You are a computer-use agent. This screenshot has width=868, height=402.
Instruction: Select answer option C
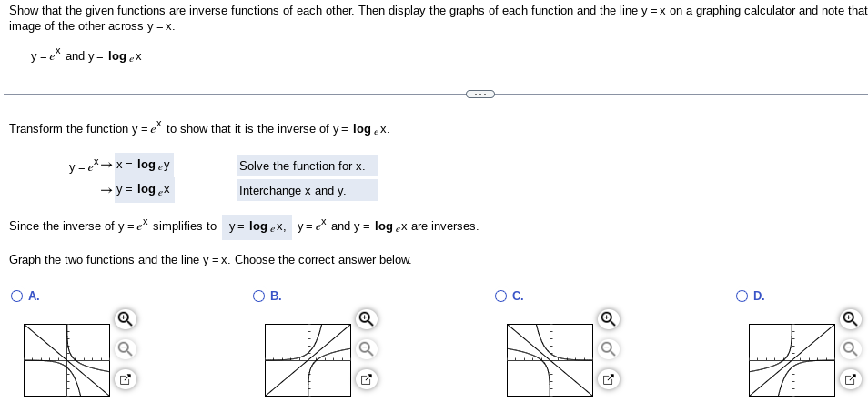(x=500, y=296)
